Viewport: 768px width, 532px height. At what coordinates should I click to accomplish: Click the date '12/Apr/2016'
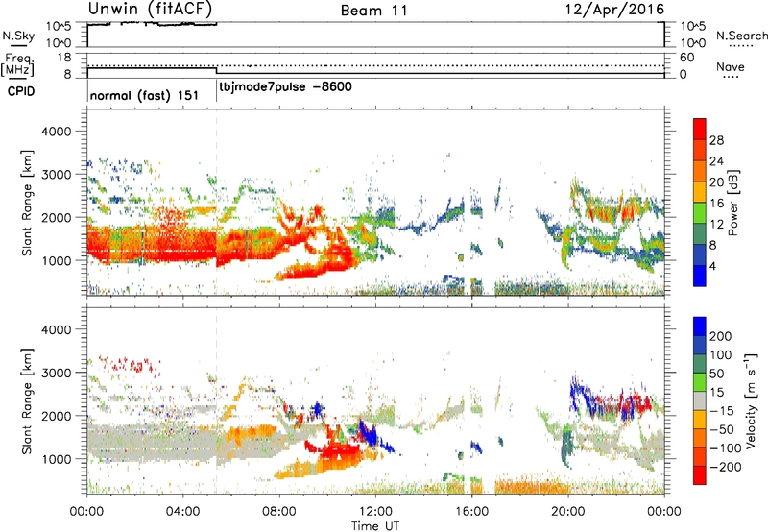pos(615,10)
